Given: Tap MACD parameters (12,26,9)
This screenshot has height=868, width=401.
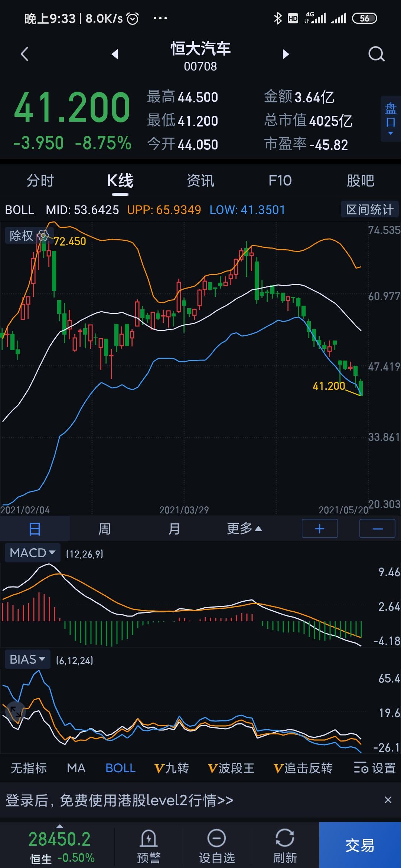Looking at the screenshot, I should click(x=85, y=554).
